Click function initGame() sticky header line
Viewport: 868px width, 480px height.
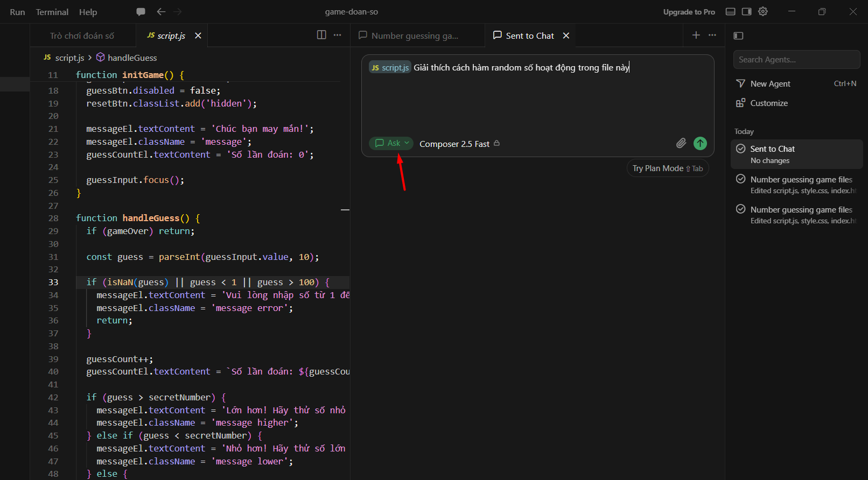[130, 75]
